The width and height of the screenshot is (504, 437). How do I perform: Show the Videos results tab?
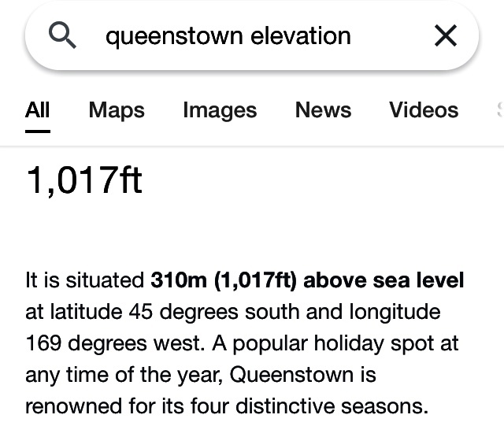click(x=424, y=110)
